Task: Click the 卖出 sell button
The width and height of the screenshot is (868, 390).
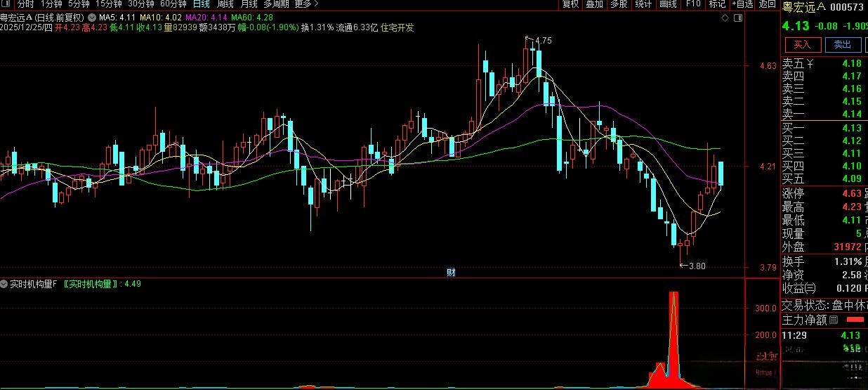Action: pos(842,44)
